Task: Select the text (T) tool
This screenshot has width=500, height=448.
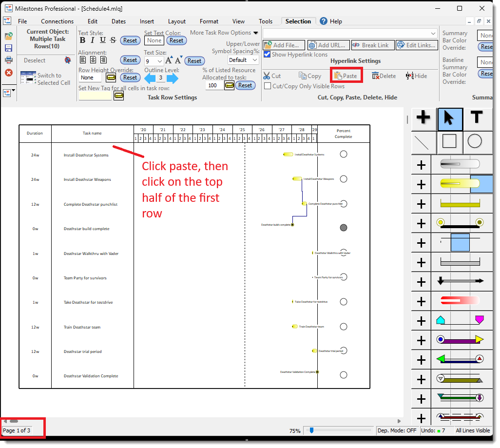Action: pyautogui.click(x=476, y=117)
